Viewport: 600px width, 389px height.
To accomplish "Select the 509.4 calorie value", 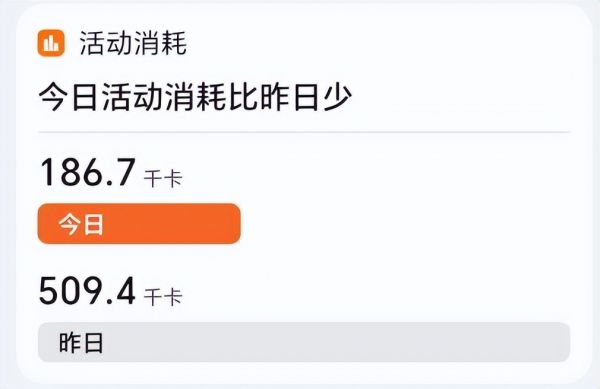I will point(87,291).
